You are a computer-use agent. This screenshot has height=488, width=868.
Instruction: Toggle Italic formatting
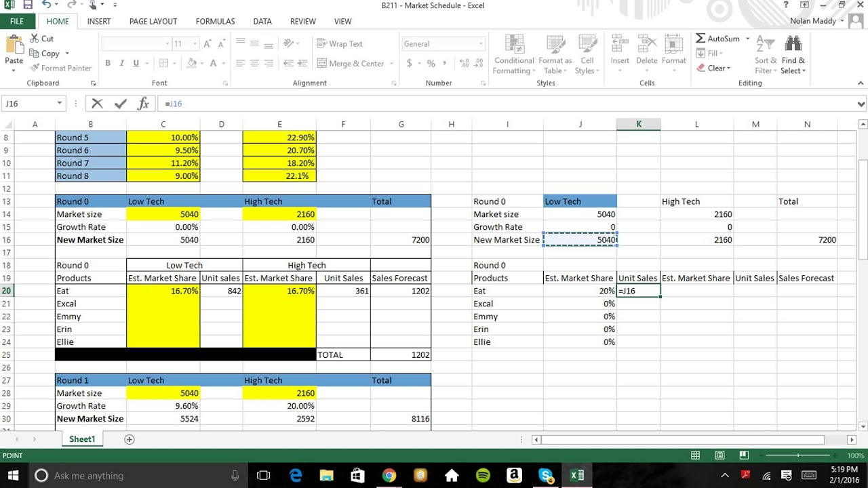tap(122, 63)
